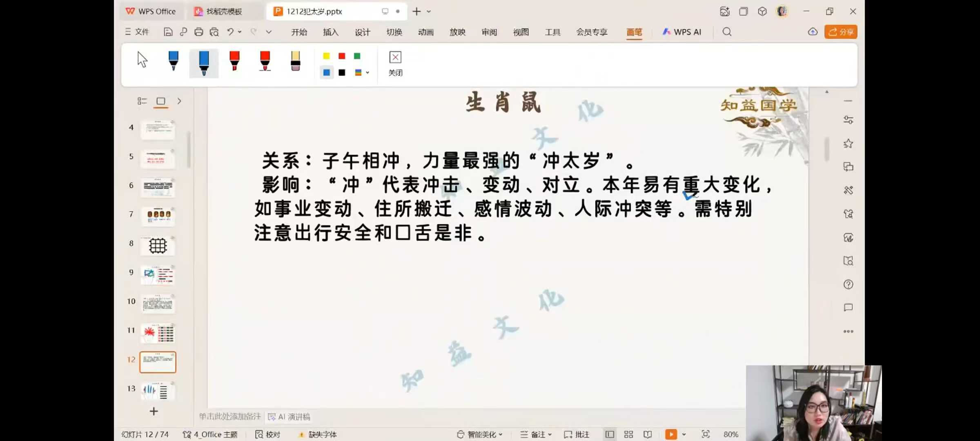The width and height of the screenshot is (980, 441).
Task: Switch to slide sorter view icon
Action: [x=628, y=434]
